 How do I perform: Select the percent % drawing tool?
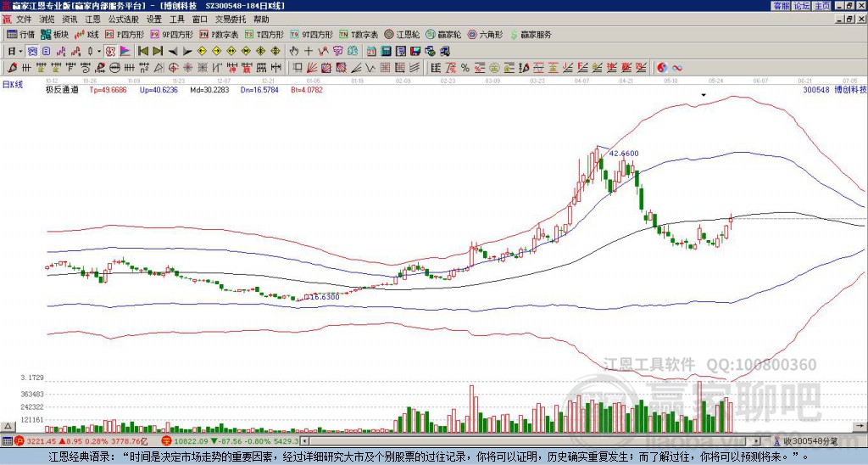(465, 68)
